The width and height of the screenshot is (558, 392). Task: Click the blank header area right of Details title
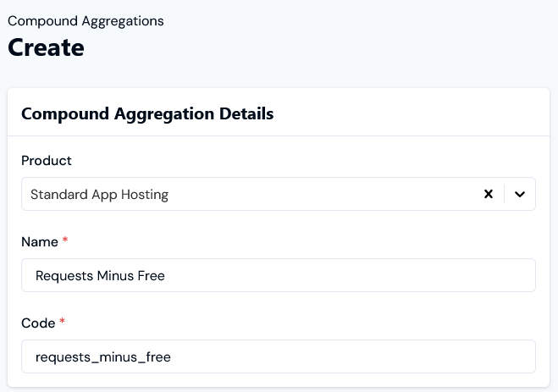coord(409,113)
